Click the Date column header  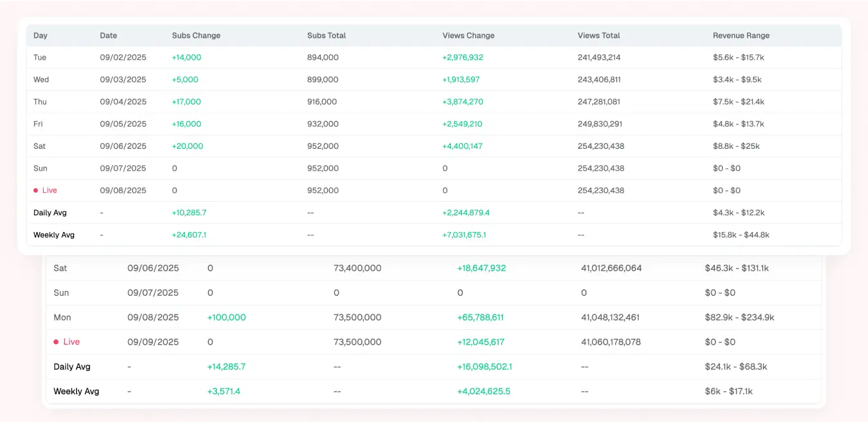(x=108, y=35)
